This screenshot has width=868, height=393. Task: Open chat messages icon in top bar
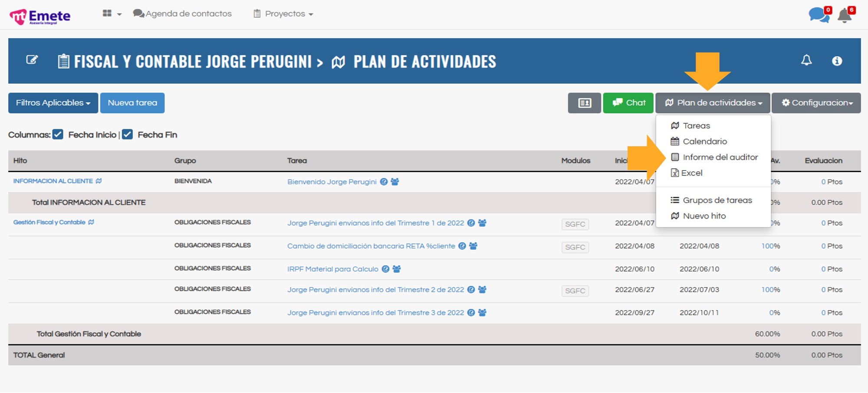tap(818, 15)
